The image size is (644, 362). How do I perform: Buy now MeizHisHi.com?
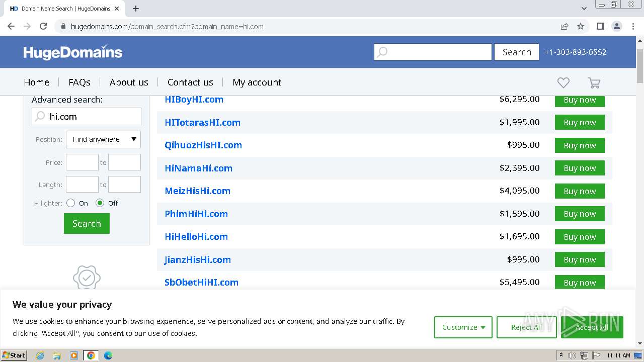[x=580, y=191]
